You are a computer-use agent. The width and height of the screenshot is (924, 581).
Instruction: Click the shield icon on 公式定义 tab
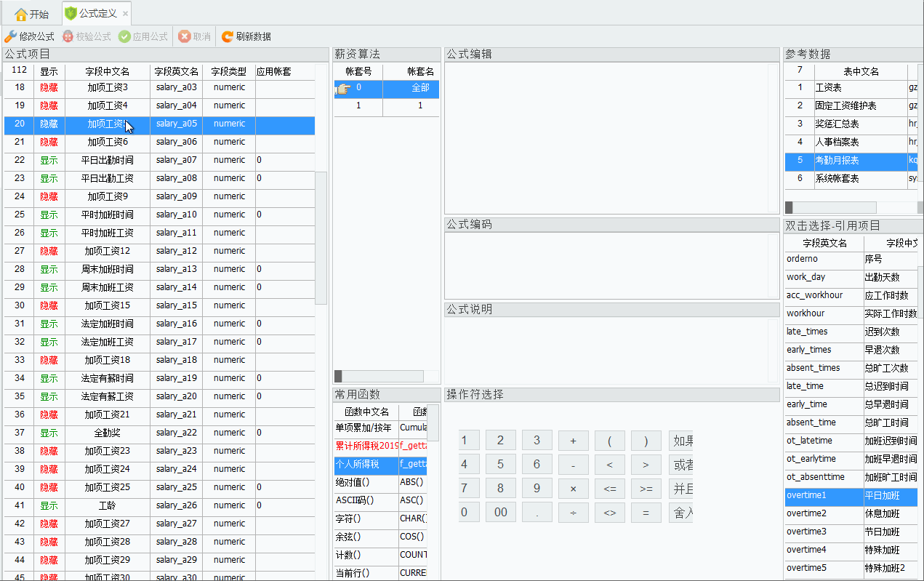tap(71, 13)
